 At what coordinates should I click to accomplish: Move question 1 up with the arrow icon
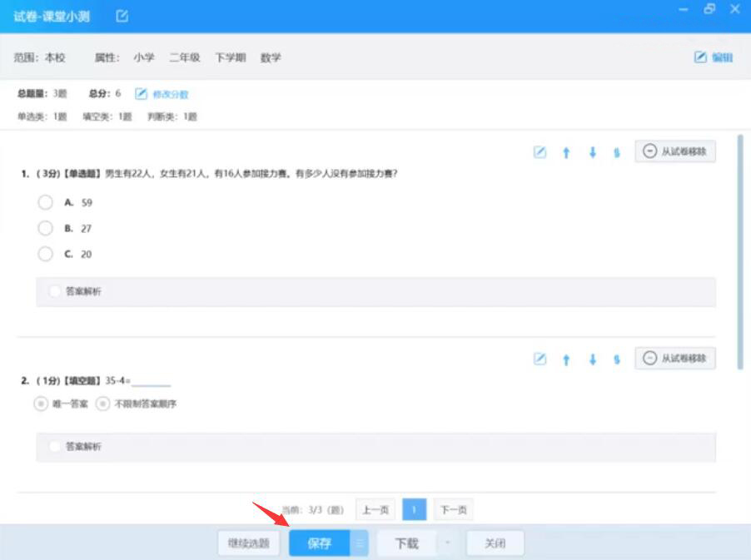[x=566, y=152]
